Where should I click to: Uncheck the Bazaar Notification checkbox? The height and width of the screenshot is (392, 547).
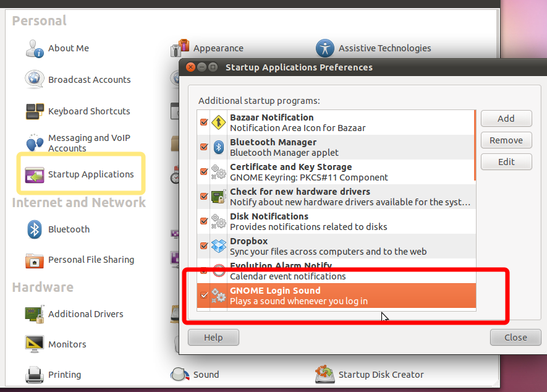[x=204, y=122]
